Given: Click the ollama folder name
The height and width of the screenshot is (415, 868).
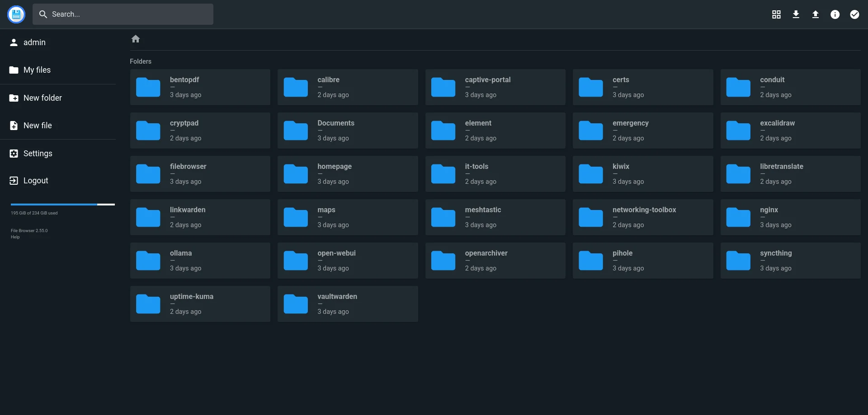Looking at the screenshot, I should coord(181,253).
